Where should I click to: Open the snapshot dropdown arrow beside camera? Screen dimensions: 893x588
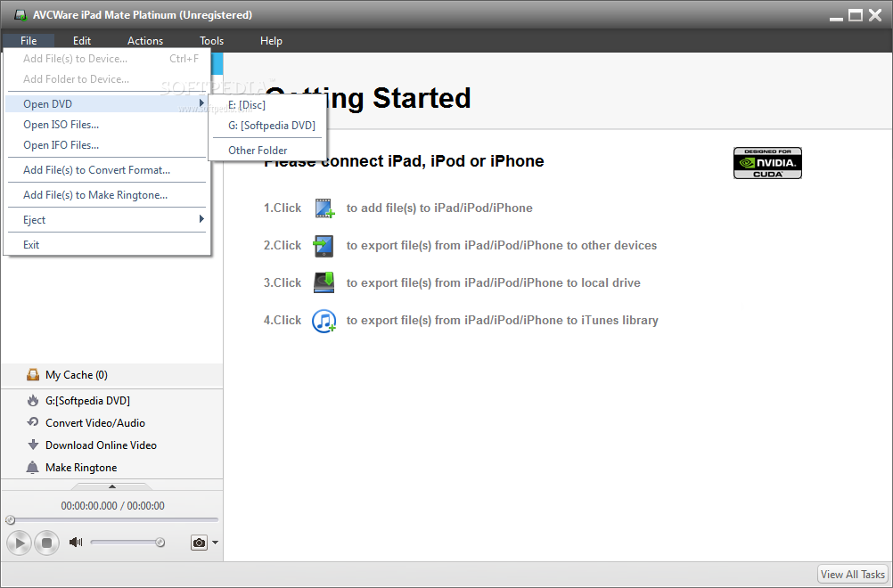click(x=215, y=542)
